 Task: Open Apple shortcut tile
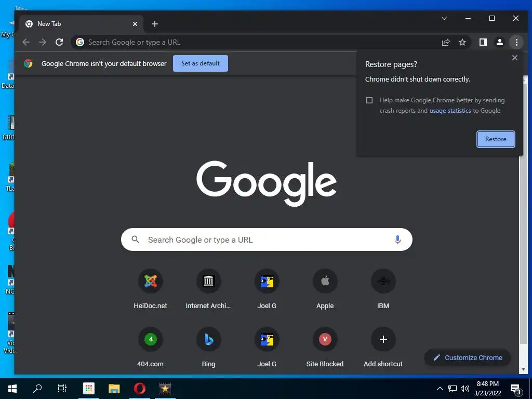325,289
